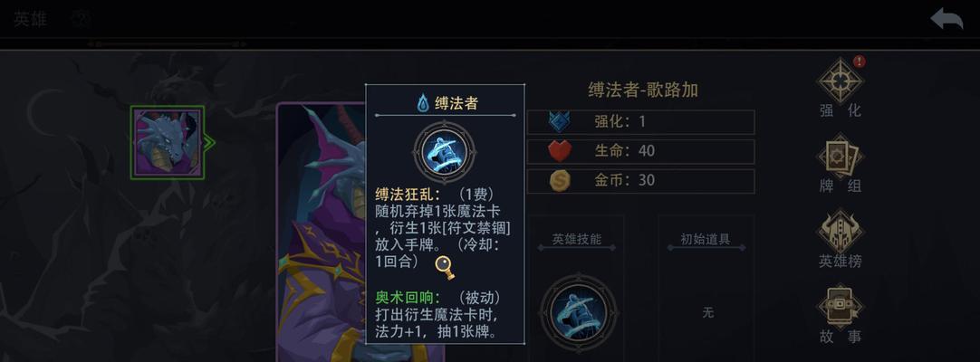980x362 pixels.
Task: Open the 故事 story icon
Action: pyautogui.click(x=840, y=307)
